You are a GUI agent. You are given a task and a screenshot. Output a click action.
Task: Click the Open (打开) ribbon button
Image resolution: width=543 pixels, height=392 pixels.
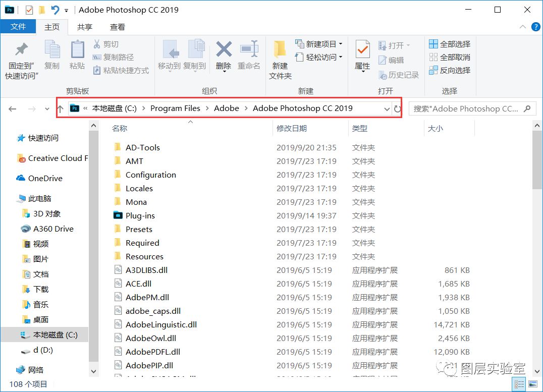point(394,45)
